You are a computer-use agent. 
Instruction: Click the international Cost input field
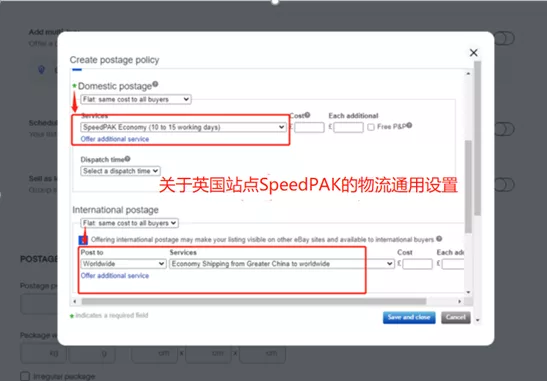click(417, 264)
